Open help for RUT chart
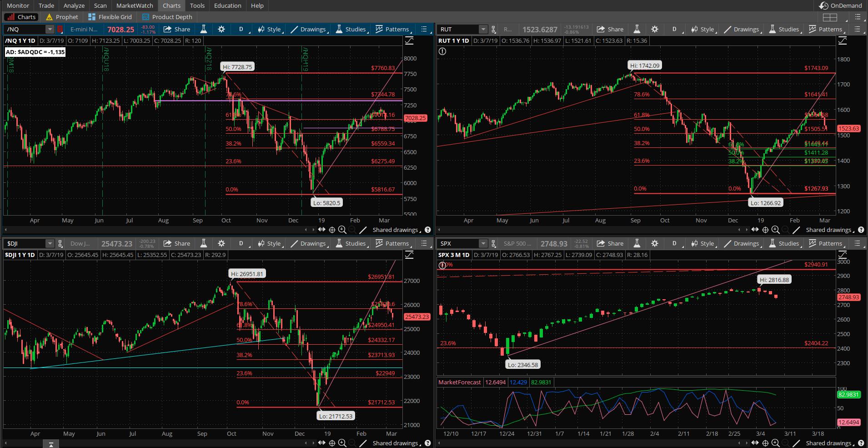 pos(861,230)
